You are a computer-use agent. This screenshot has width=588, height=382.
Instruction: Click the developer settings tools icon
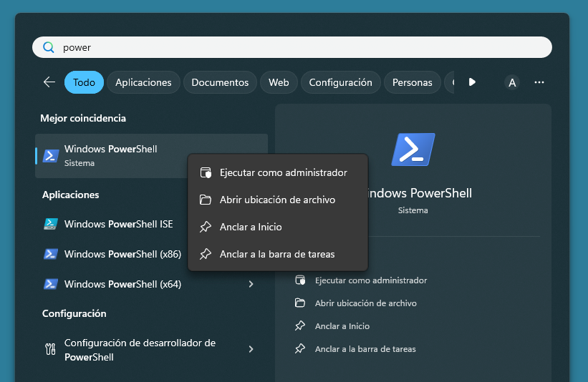(x=50, y=349)
